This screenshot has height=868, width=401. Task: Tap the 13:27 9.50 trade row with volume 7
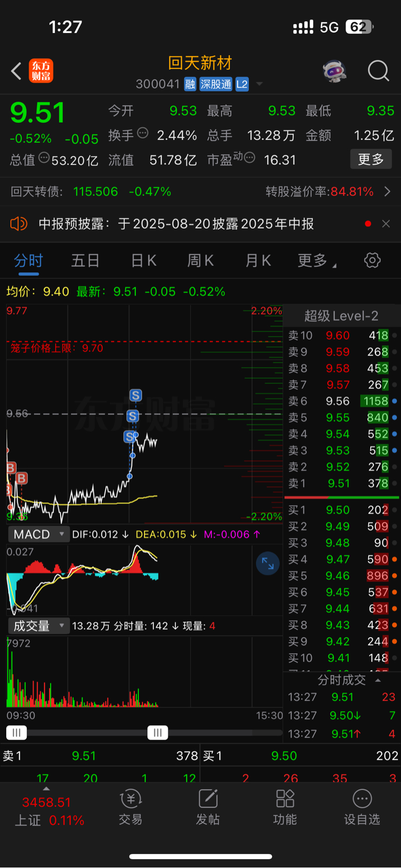(x=342, y=716)
